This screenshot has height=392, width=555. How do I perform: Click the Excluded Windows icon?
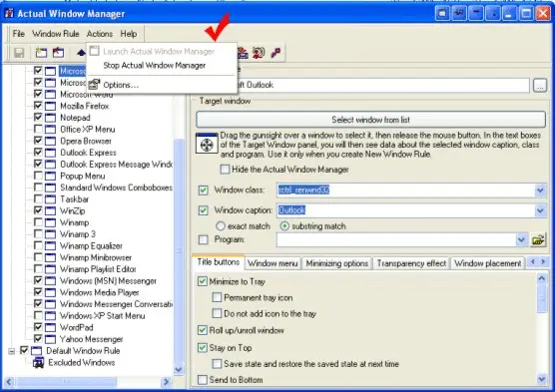(x=39, y=363)
